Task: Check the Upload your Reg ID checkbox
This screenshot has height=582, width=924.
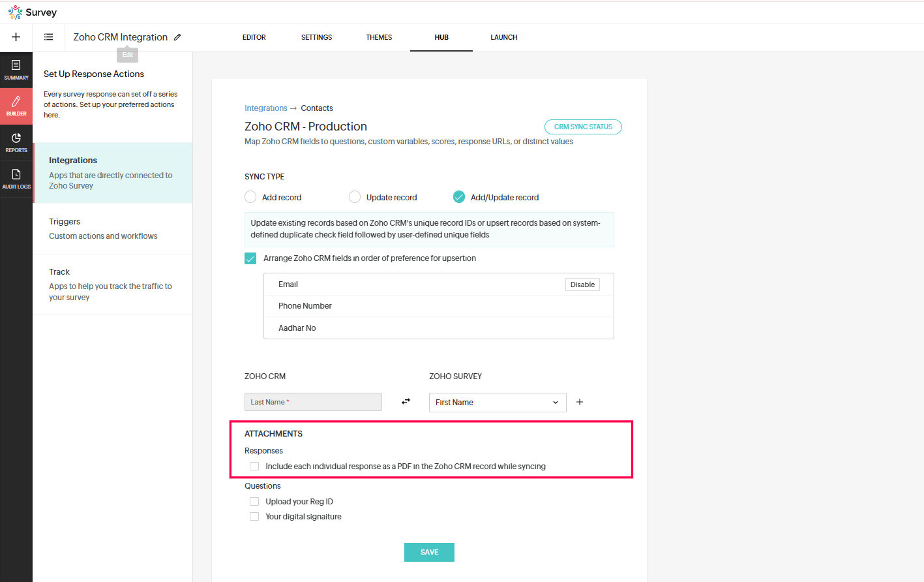Action: click(x=254, y=502)
